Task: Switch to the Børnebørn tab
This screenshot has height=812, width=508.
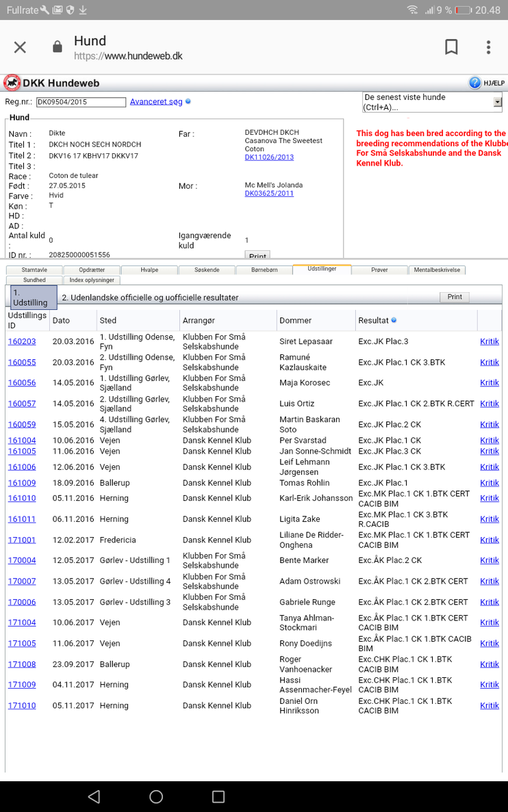Action: (x=264, y=270)
